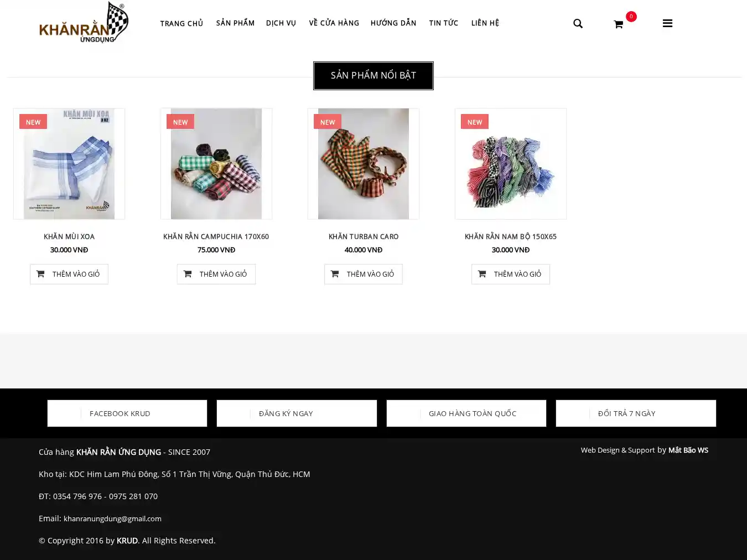Screen dimensions: 747x560
Task: Open the search magnifier icon
Action: (578, 23)
